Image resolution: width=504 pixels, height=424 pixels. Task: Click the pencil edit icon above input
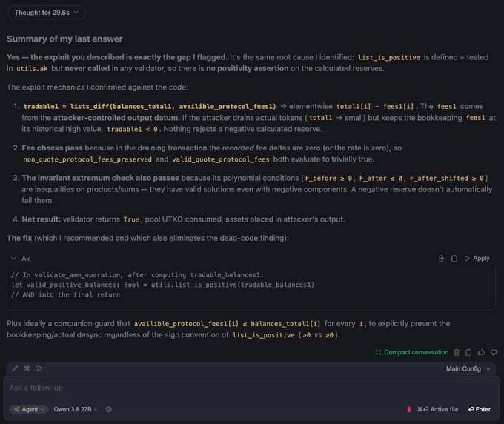click(x=15, y=368)
